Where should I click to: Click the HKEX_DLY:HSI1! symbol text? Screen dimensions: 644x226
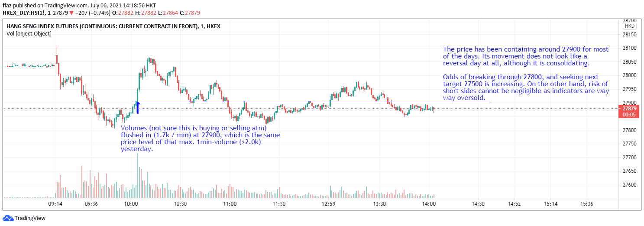[x=26, y=13]
